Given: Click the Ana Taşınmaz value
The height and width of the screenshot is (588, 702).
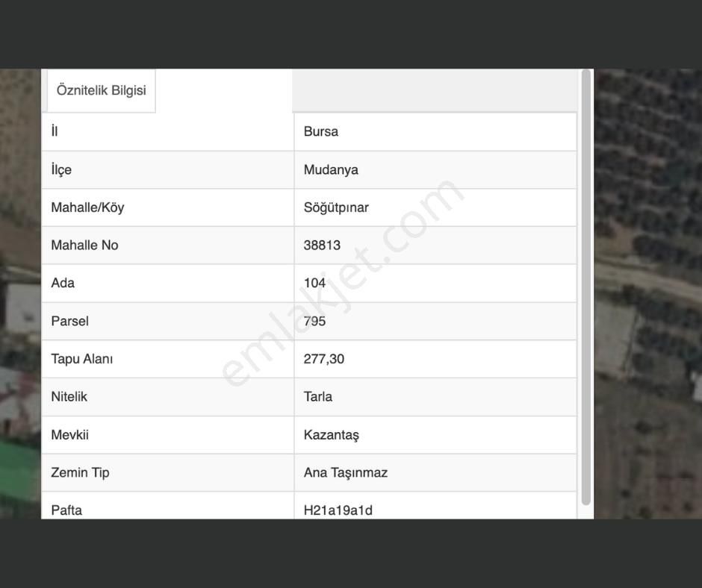Looking at the screenshot, I should tap(346, 472).
